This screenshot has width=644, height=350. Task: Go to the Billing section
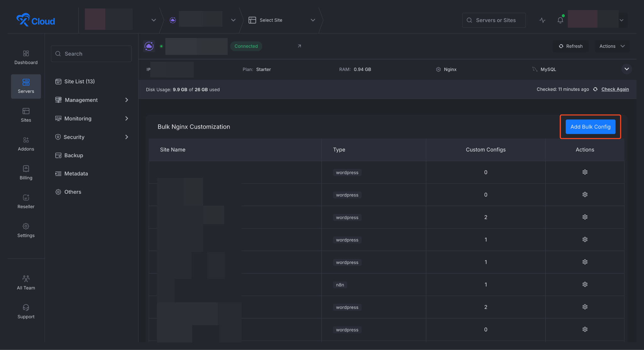pyautogui.click(x=26, y=173)
